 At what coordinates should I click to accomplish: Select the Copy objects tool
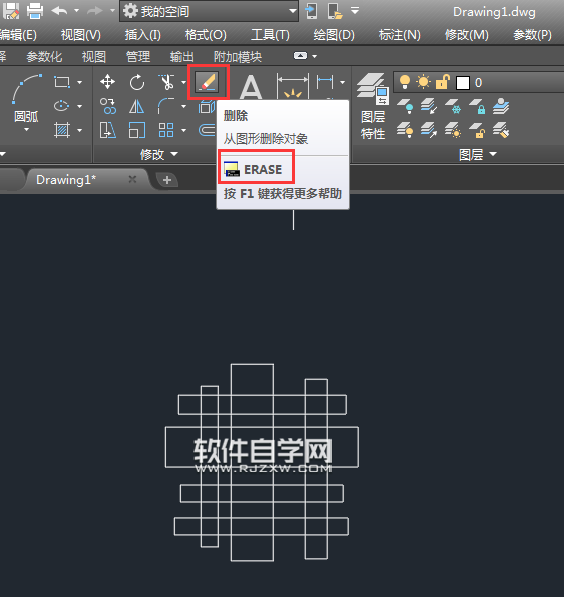[x=107, y=106]
